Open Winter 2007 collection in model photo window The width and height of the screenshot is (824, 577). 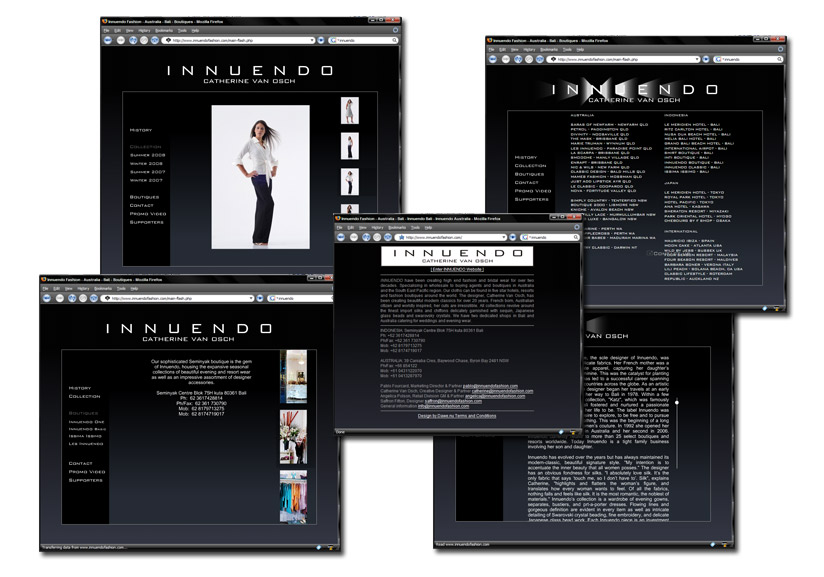coord(147,180)
